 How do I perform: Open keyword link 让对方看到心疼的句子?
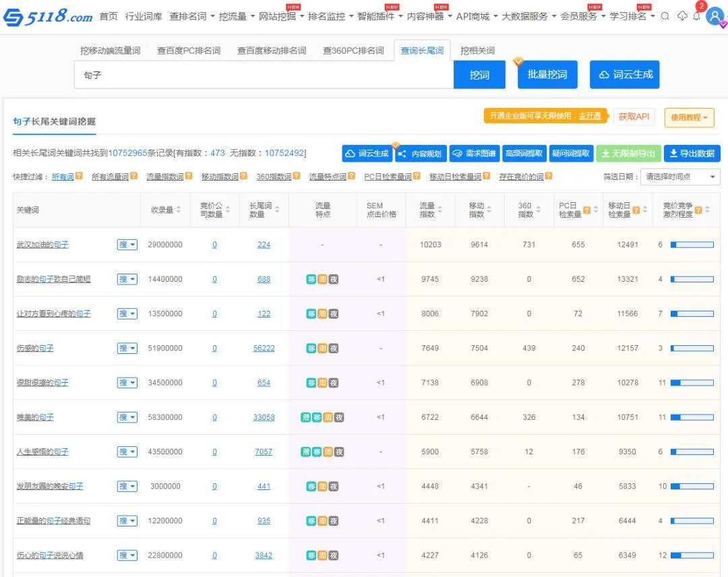pyautogui.click(x=53, y=314)
